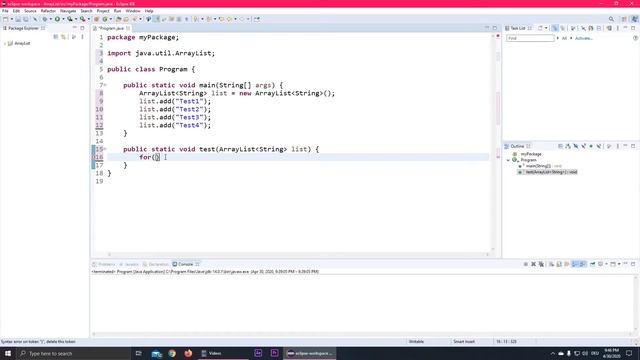The width and height of the screenshot is (640, 360).
Task: Toggle Word Wrap in the Console toolbar
Action: coord(567,264)
